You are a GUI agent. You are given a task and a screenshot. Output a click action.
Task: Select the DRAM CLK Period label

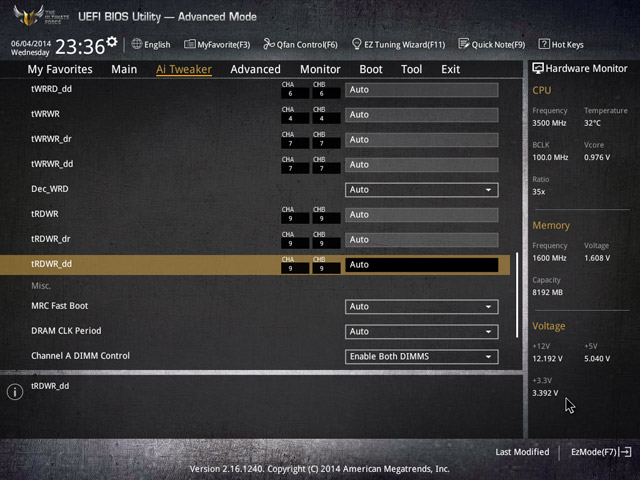(x=66, y=331)
